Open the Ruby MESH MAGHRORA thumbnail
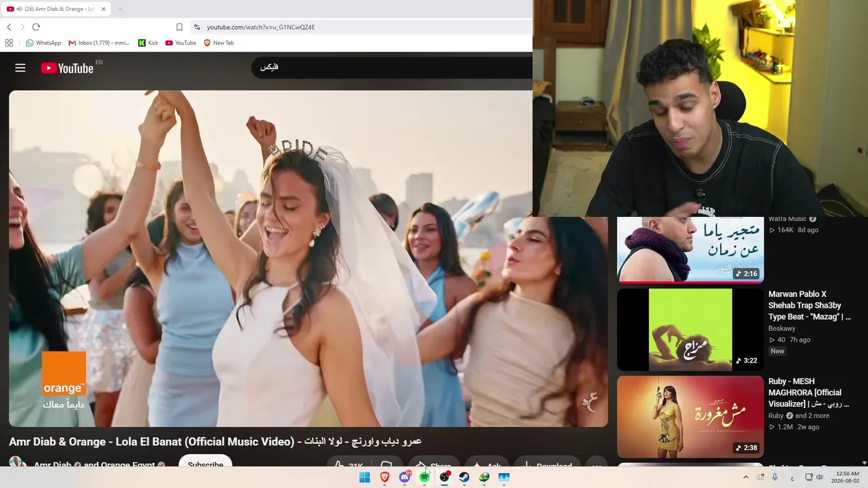The image size is (868, 488). (690, 417)
